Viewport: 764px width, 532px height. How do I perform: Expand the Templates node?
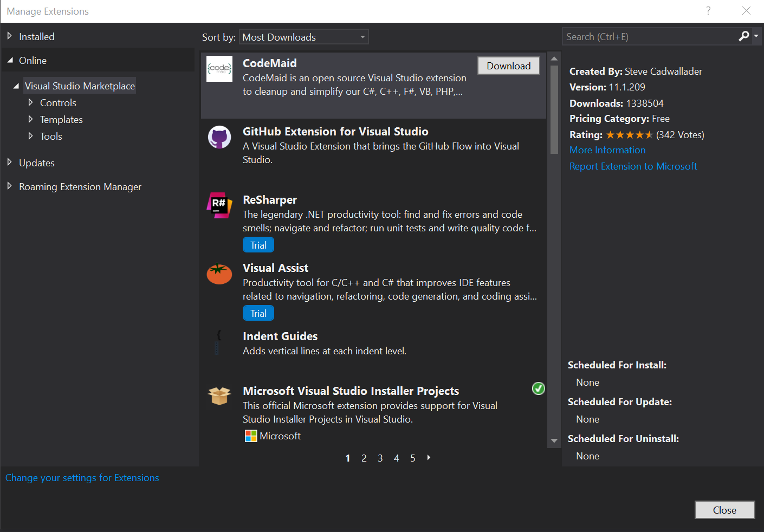point(30,119)
